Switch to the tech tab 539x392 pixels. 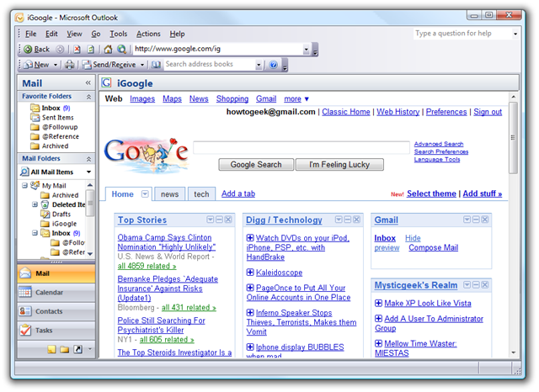coord(201,194)
